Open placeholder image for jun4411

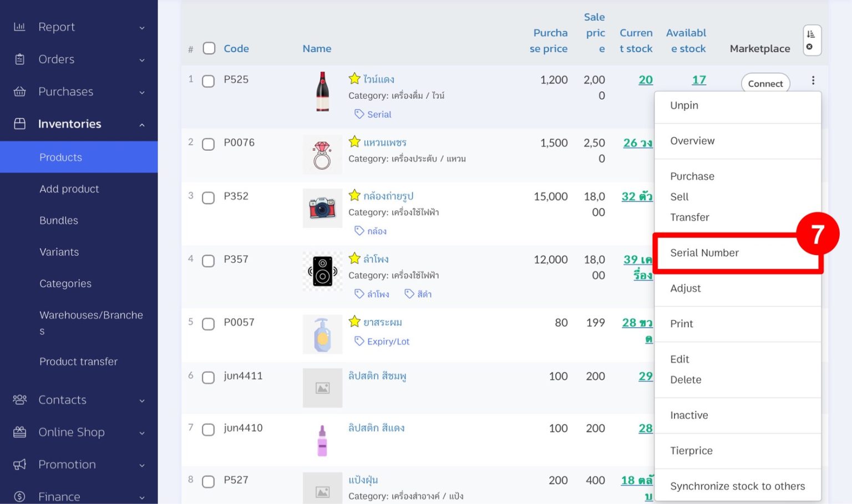tap(322, 388)
